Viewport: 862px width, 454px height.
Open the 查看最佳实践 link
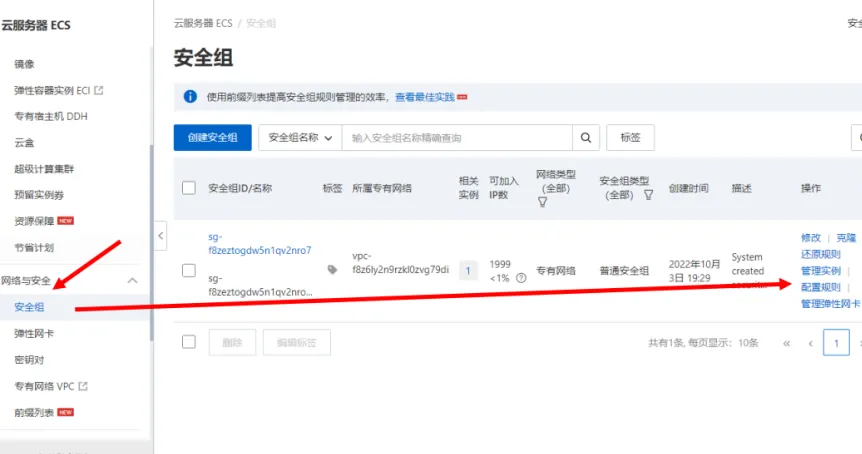(x=425, y=97)
